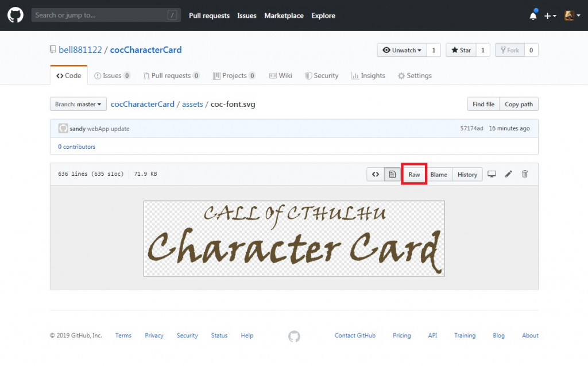Open Issues in the top navigation
This screenshot has width=588, height=366.
coord(247,16)
